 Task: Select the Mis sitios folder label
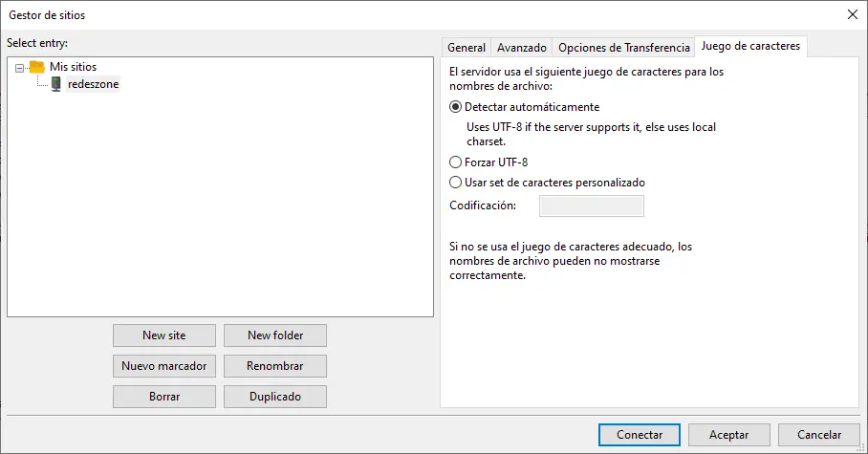point(73,67)
